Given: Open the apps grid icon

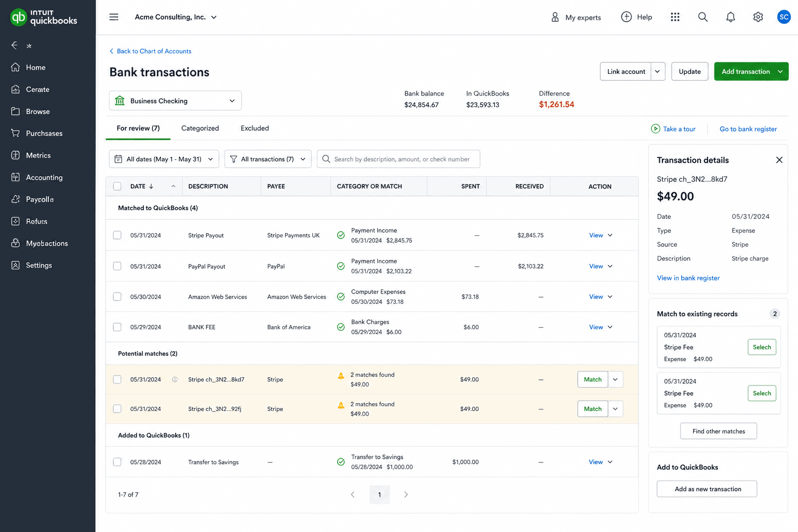Looking at the screenshot, I should coord(675,17).
